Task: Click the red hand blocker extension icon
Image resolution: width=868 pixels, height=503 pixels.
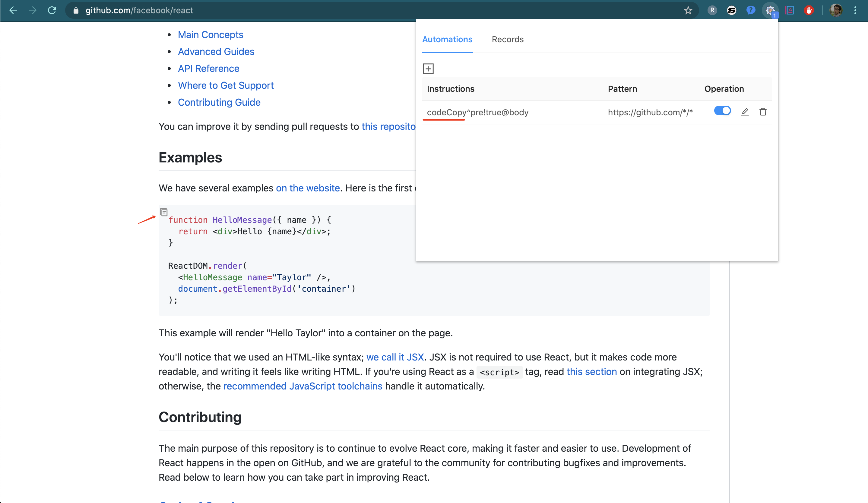Action: coord(809,10)
